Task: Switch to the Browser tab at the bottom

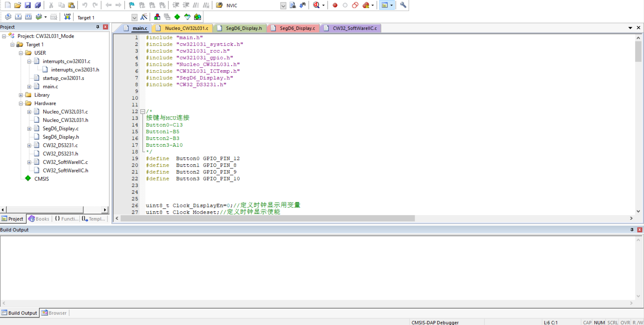Action: pyautogui.click(x=54, y=313)
